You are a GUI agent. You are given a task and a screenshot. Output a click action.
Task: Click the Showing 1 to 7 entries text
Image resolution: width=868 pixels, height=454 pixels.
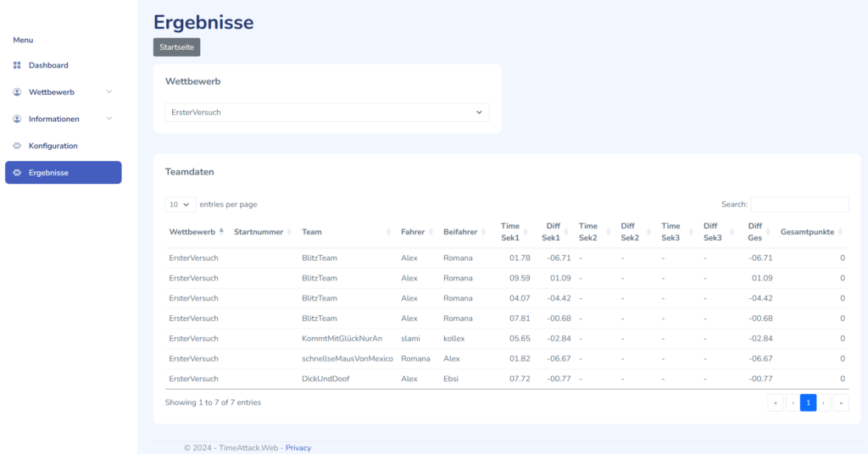(x=213, y=402)
